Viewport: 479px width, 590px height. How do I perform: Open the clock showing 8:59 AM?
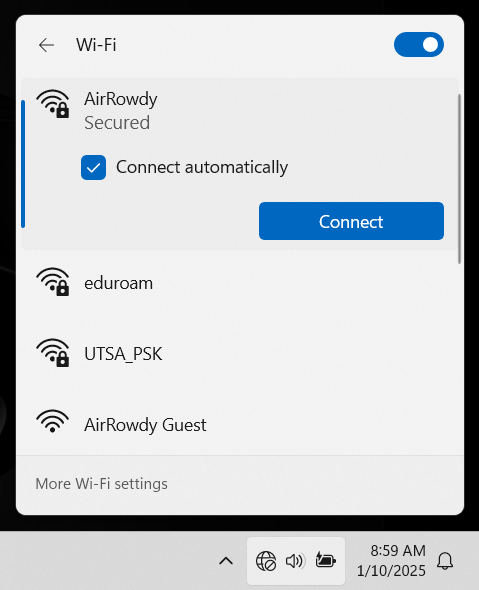391,561
